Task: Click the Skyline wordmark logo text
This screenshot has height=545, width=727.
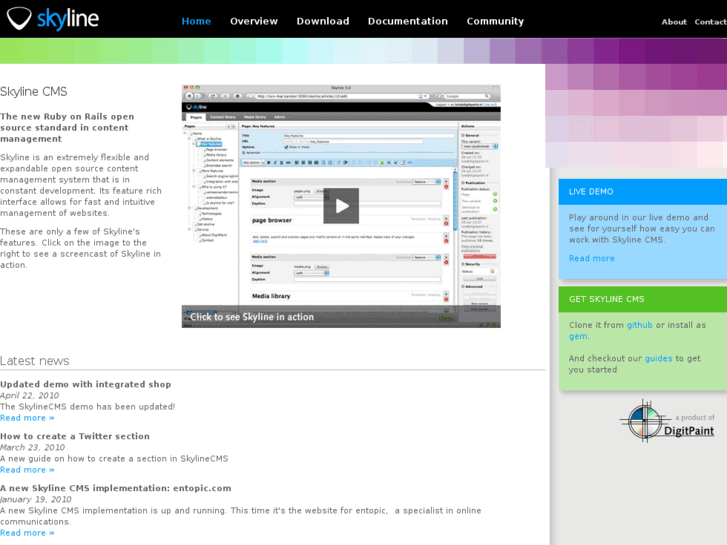Action: pos(68,19)
